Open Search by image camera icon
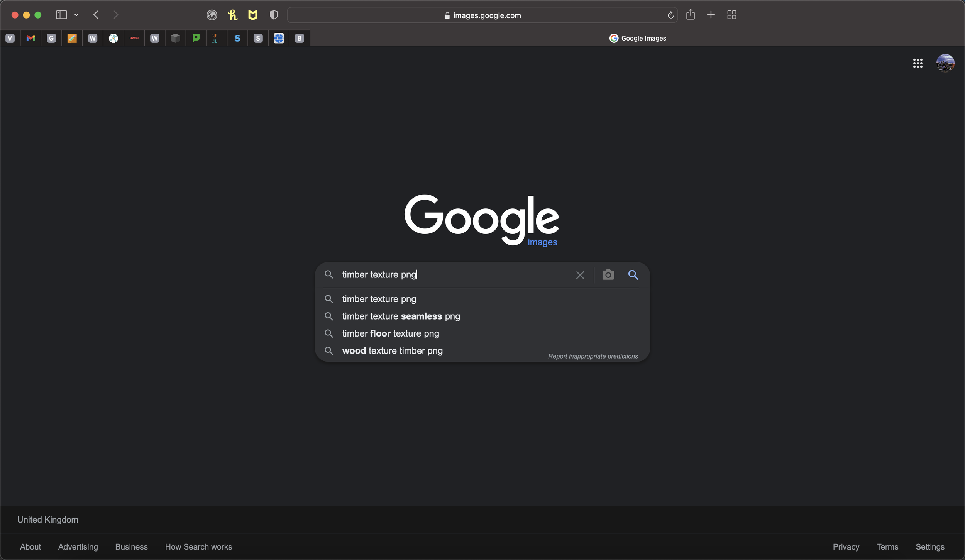 pyautogui.click(x=608, y=275)
